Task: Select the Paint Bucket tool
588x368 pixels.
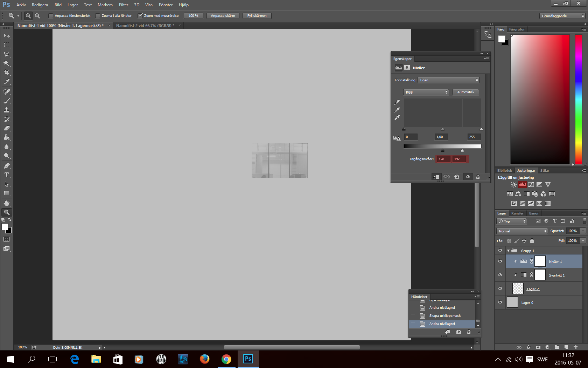Action: tap(7, 137)
